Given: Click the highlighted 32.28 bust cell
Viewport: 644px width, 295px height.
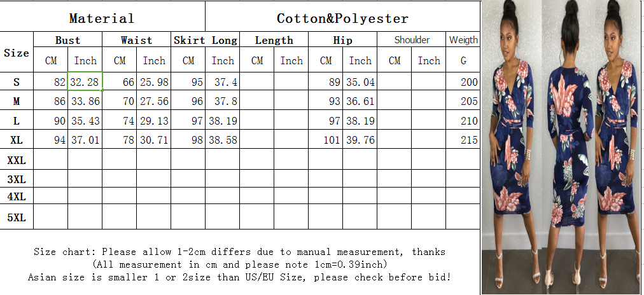Looking at the screenshot, I should [85, 81].
